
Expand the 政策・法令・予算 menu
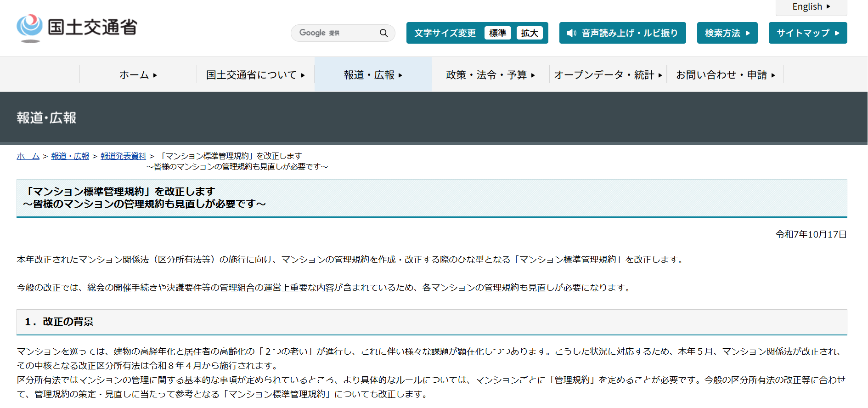coord(490,75)
